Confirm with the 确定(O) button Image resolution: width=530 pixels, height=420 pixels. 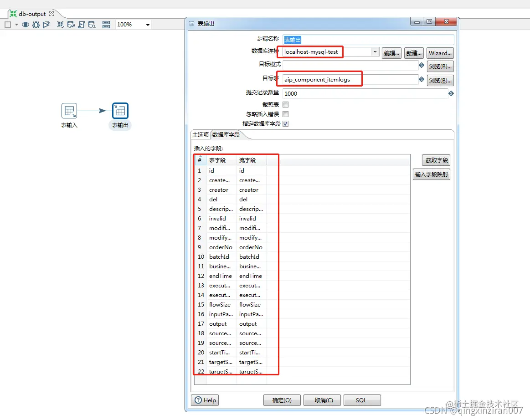point(282,400)
